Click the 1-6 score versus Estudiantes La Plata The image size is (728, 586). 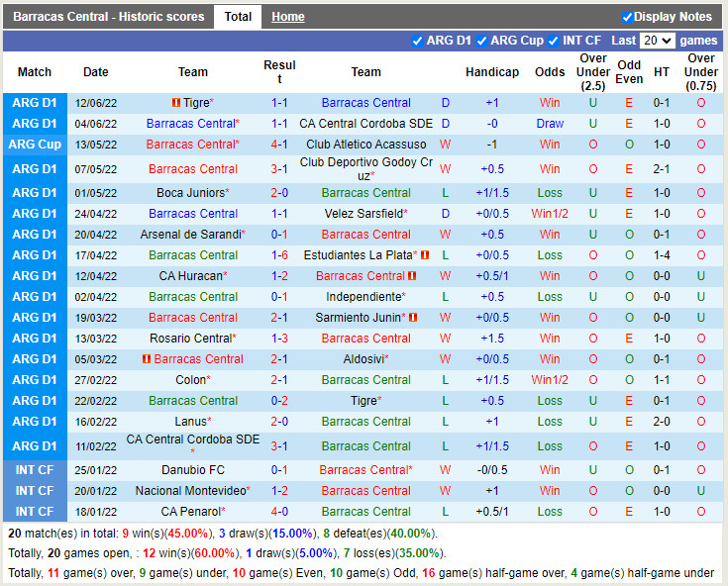click(279, 255)
